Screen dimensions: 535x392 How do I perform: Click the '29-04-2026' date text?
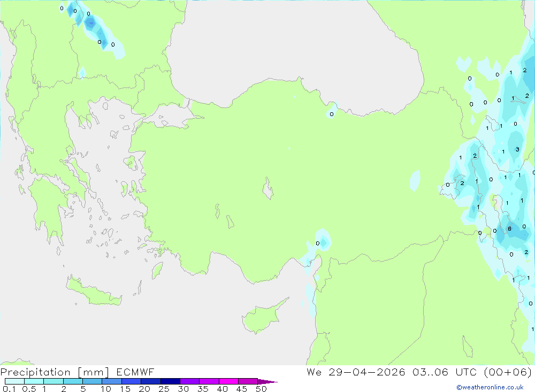(367, 372)
